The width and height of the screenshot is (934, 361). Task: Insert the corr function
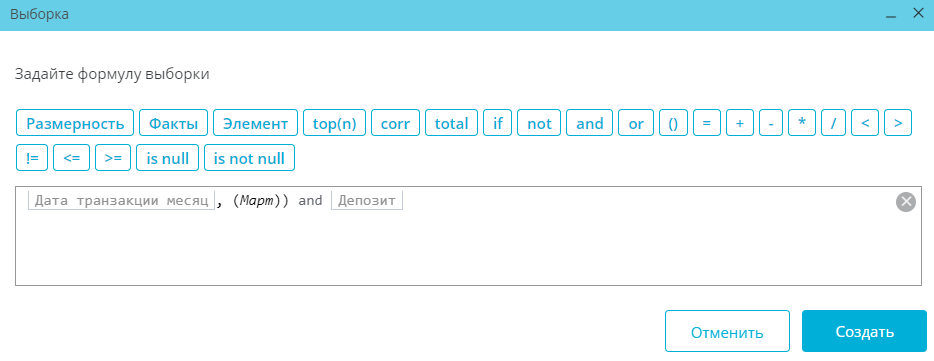click(396, 123)
